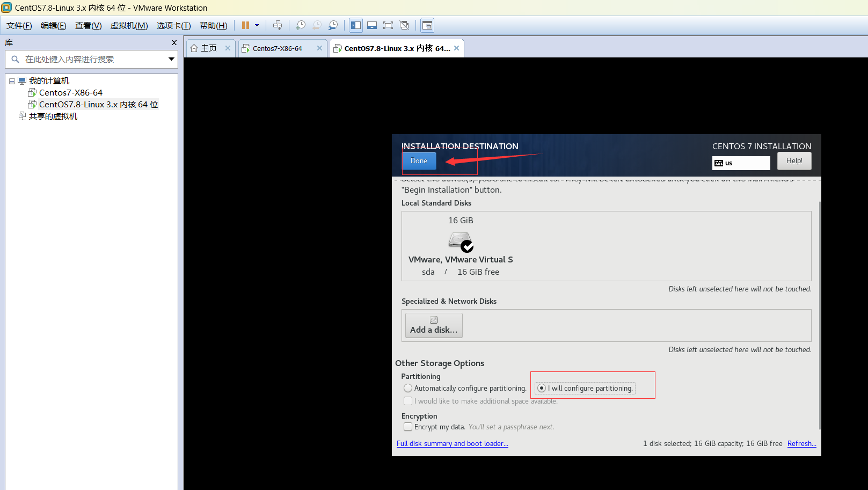
Task: Click the us keyboard layout indicator
Action: pos(741,163)
